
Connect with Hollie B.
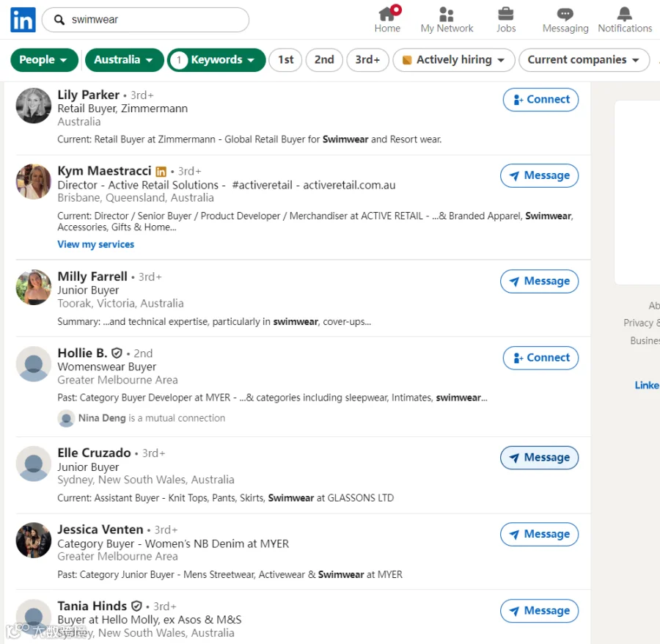[541, 358]
